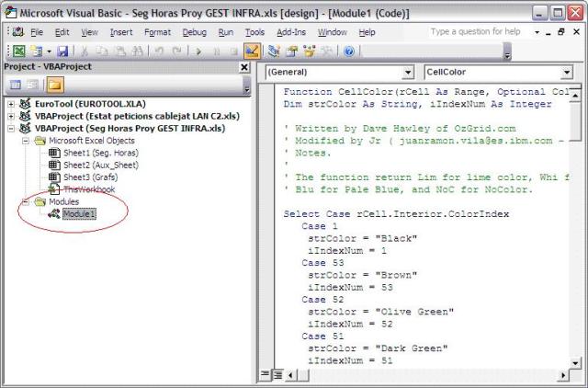The height and width of the screenshot is (388, 588).
Task: Switch to Full Module View button
Action: pos(277,374)
